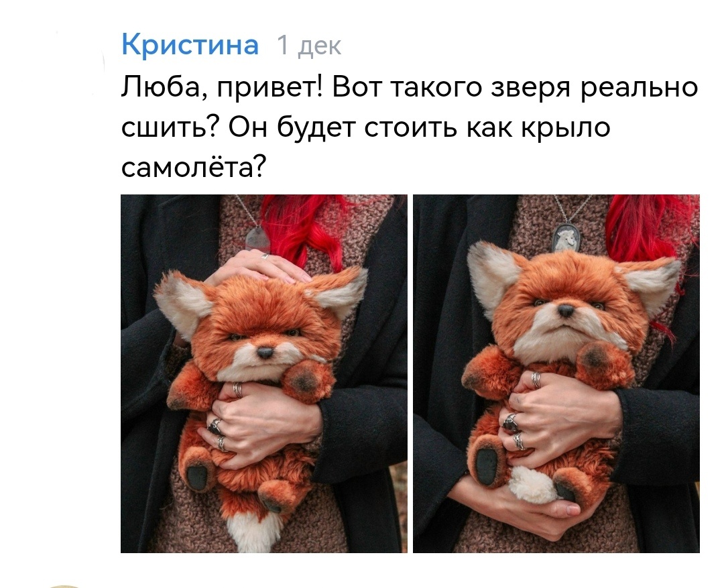The width and height of the screenshot is (724, 588).
Task: Click the fluffy white tail in right photo
Action: [x=531, y=486]
